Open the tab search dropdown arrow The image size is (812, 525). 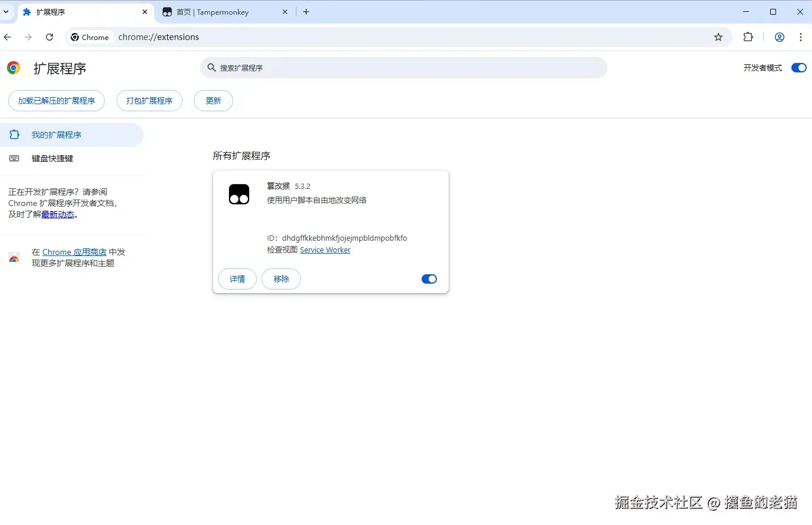(x=6, y=12)
